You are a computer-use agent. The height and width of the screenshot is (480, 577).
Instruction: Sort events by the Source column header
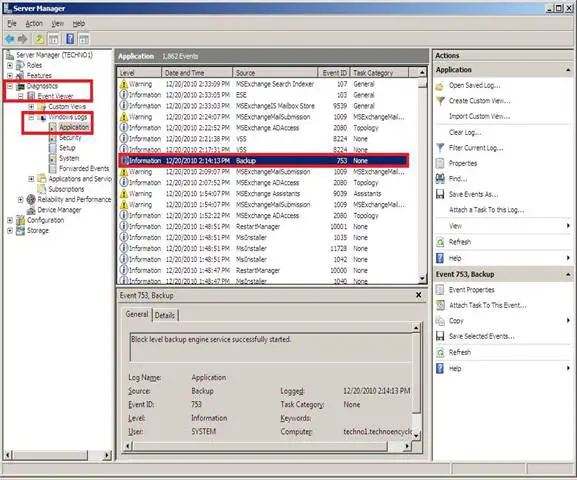point(275,73)
